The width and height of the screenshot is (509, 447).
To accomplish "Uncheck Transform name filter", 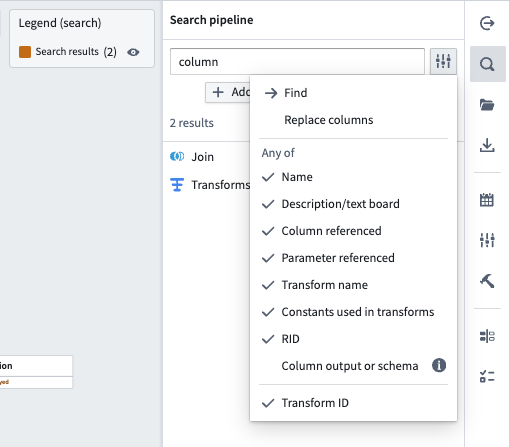I will coord(353,285).
